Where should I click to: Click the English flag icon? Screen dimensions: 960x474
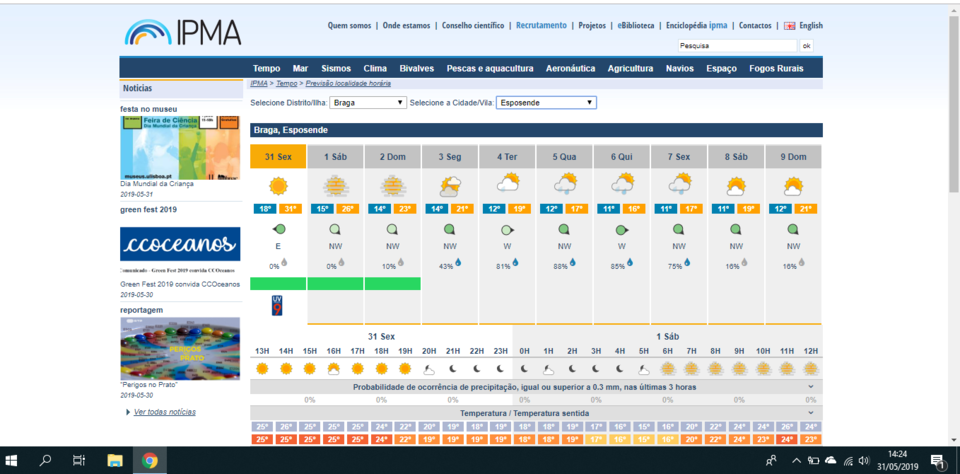[789, 26]
